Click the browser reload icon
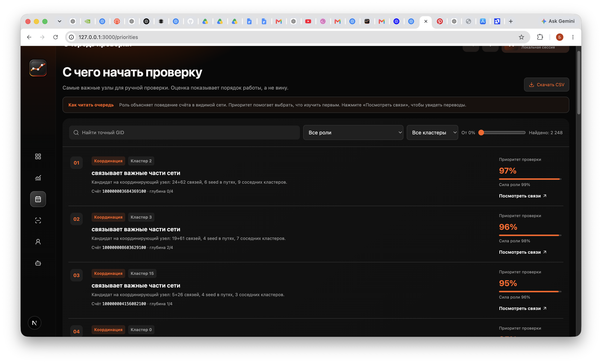 [56, 37]
